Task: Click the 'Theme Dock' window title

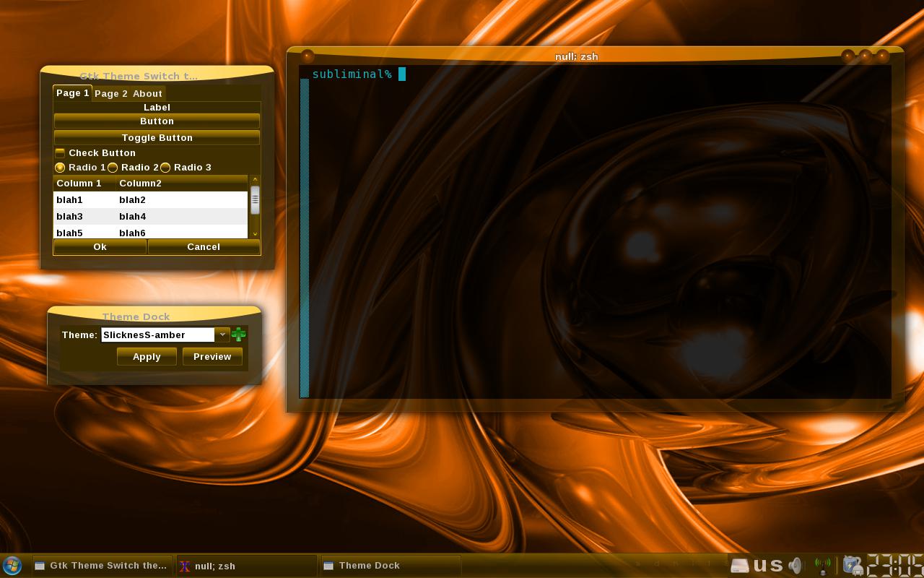Action: tap(136, 316)
